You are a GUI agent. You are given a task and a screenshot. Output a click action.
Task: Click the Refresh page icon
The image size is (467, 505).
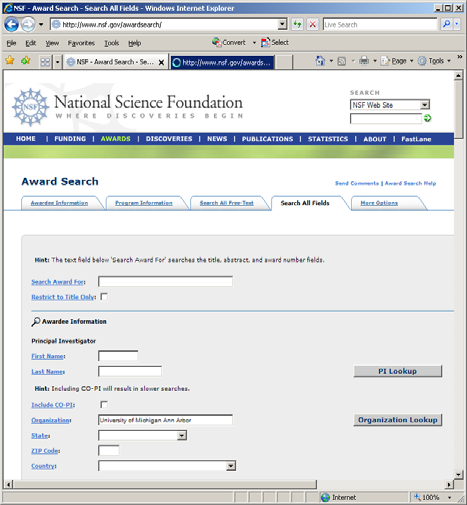point(297,24)
